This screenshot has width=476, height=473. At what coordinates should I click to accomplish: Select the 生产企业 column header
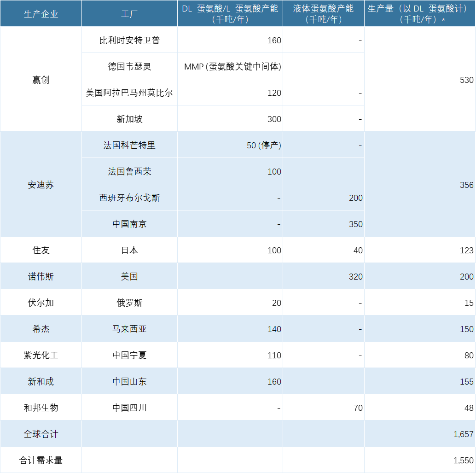[x=41, y=14]
